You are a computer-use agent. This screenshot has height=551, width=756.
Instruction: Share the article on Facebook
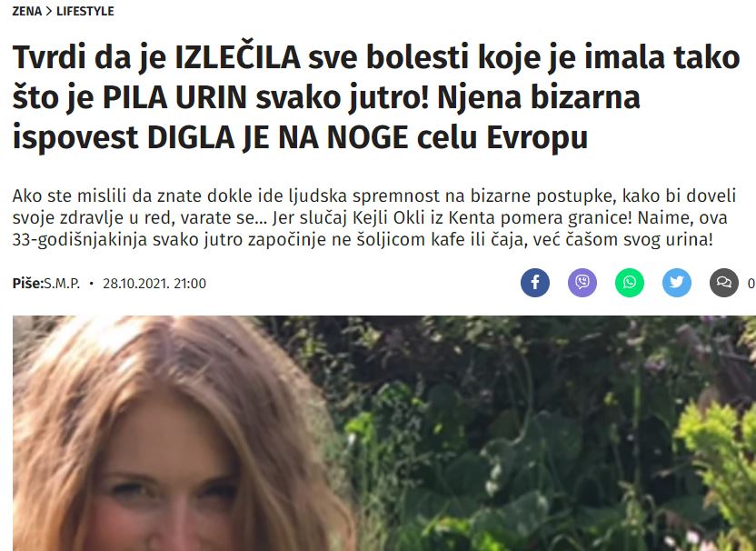[534, 282]
